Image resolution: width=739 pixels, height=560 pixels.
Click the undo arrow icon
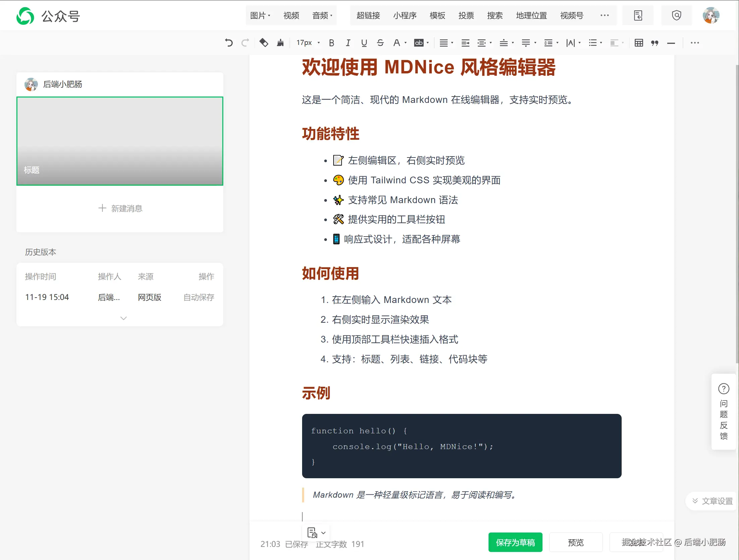pos(229,43)
